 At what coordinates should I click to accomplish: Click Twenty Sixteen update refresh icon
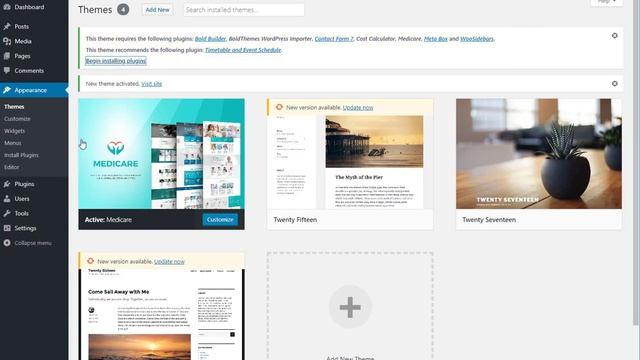point(91,261)
